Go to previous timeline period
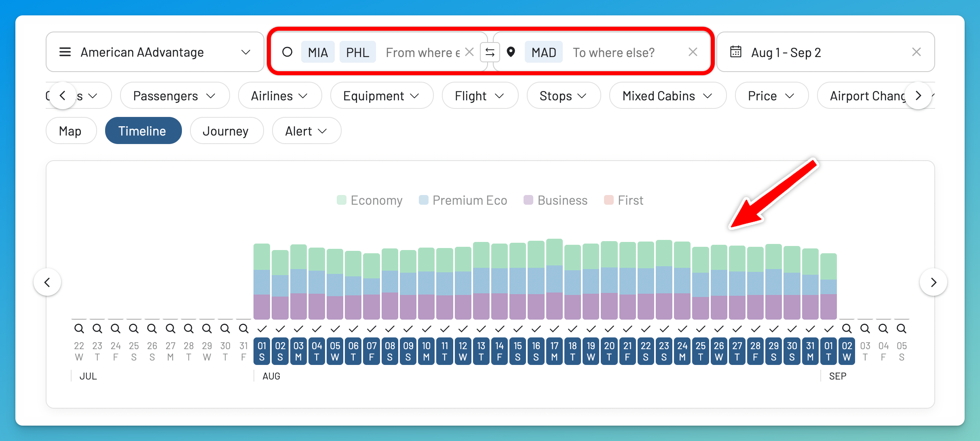Screen dimensions: 980x441 [47, 282]
